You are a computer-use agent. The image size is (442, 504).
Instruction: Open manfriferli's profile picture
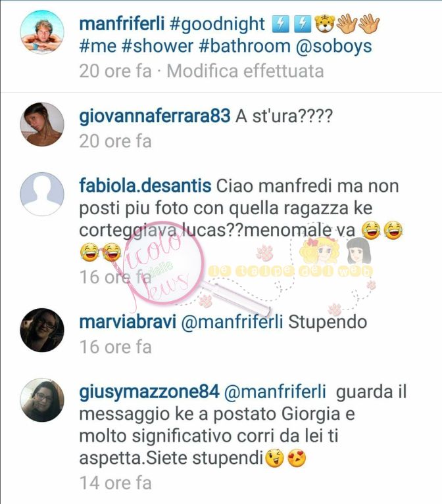pyautogui.click(x=42, y=32)
